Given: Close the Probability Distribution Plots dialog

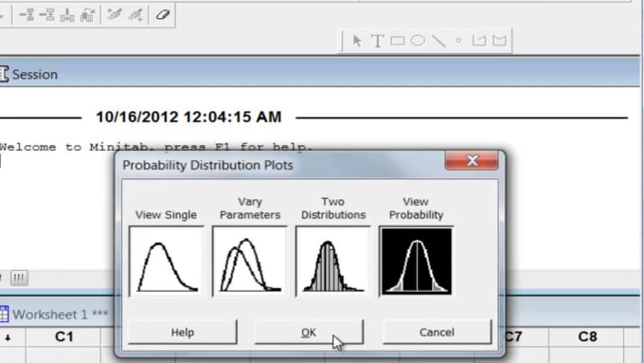Looking at the screenshot, I should tap(472, 160).
